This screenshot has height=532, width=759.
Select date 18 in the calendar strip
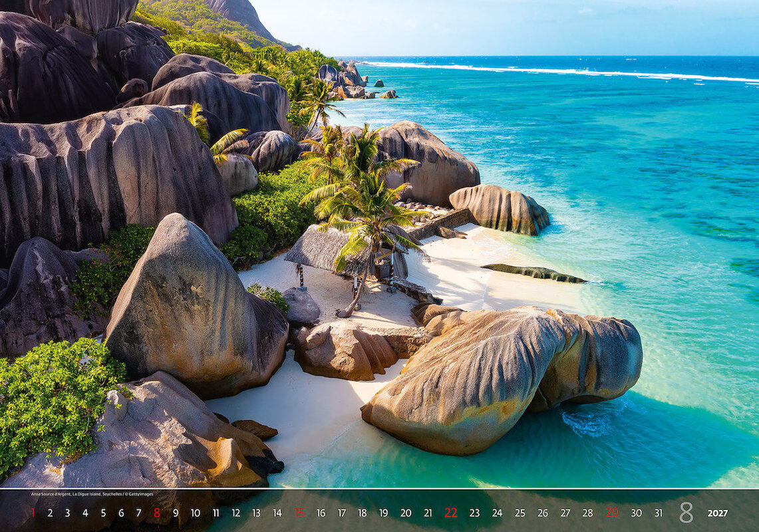click(x=362, y=513)
